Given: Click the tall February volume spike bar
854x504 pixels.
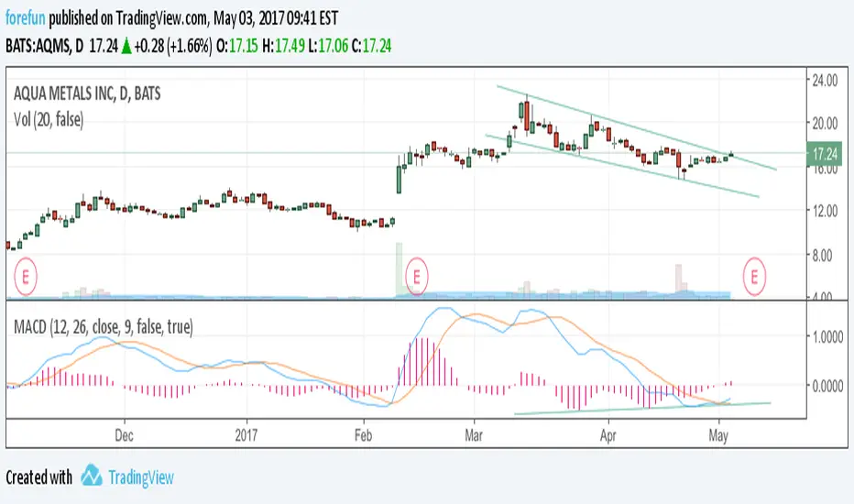Looking at the screenshot, I should (x=399, y=269).
